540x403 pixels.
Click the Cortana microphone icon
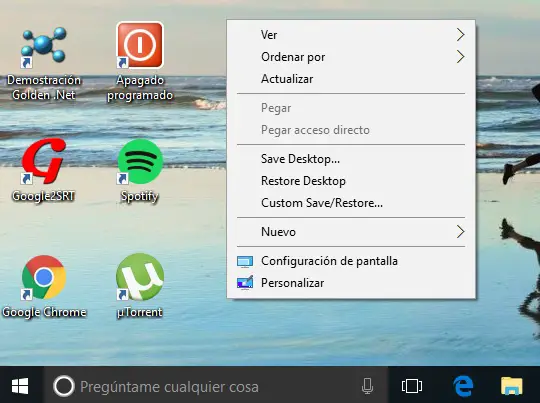[x=367, y=386]
